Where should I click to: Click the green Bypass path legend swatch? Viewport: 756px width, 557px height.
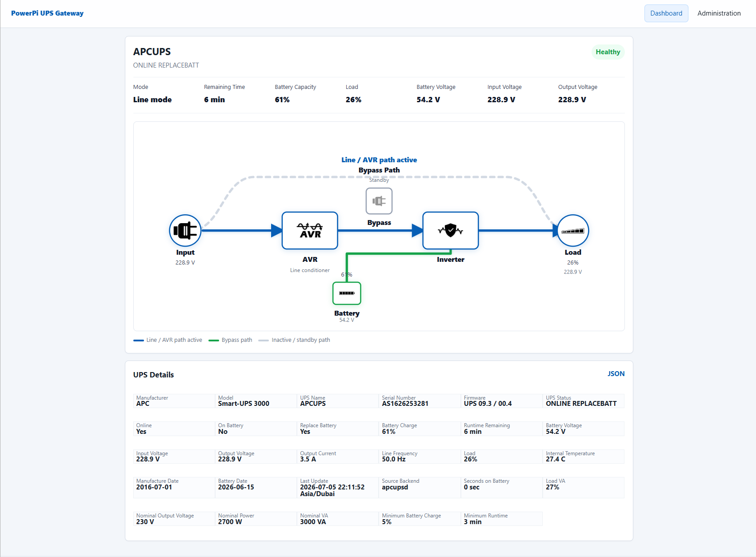click(x=214, y=341)
